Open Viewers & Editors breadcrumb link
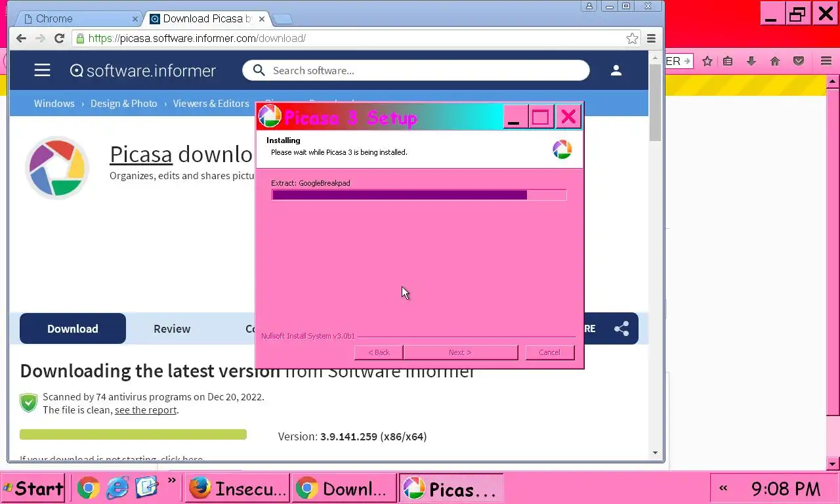The height and width of the screenshot is (504, 840). click(211, 104)
